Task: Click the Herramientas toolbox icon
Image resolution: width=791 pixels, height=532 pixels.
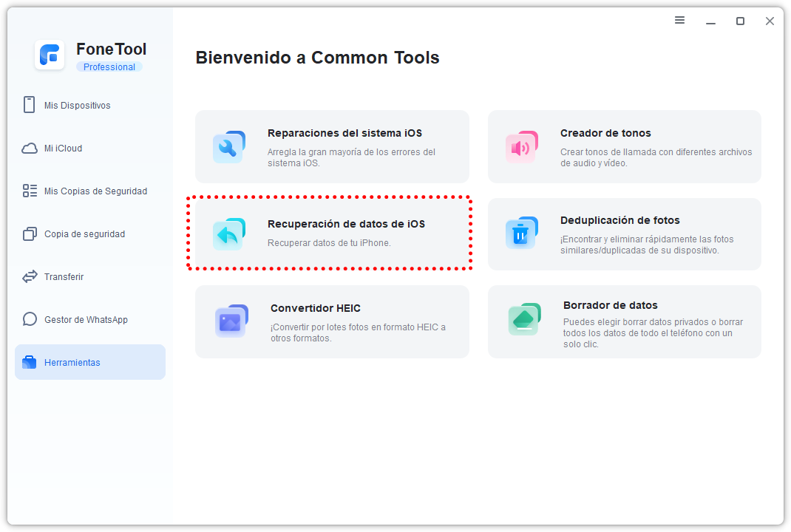Action: coord(30,363)
